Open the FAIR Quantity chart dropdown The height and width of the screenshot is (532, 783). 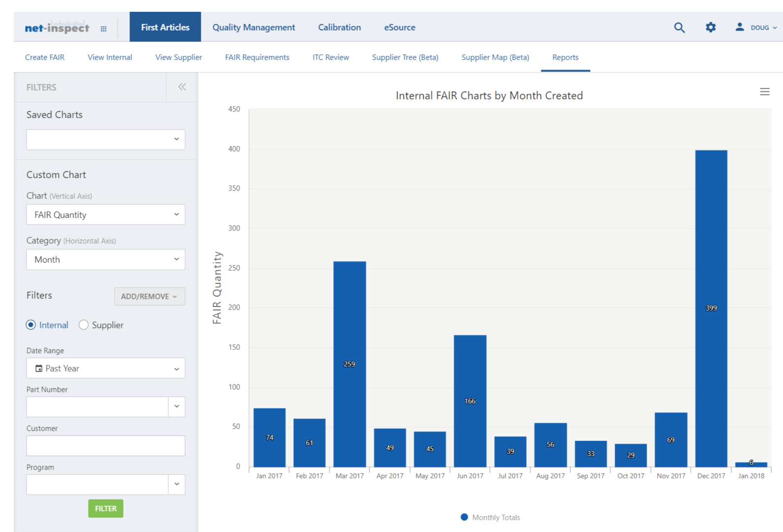[106, 215]
